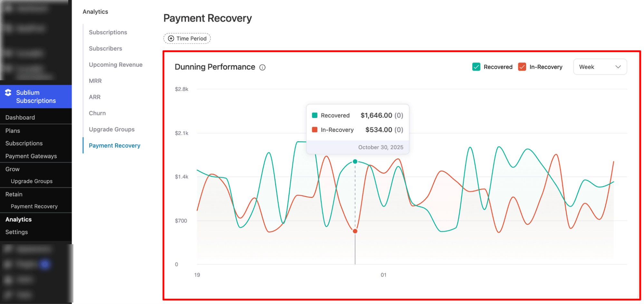644x304 pixels.
Task: Navigate to Payment Gateways
Action: 31,156
